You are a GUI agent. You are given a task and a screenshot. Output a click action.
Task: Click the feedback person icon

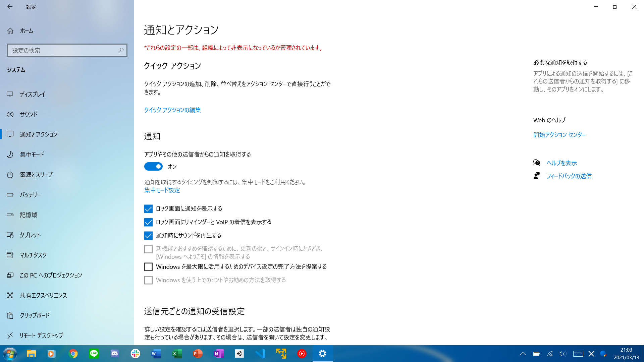click(x=537, y=176)
